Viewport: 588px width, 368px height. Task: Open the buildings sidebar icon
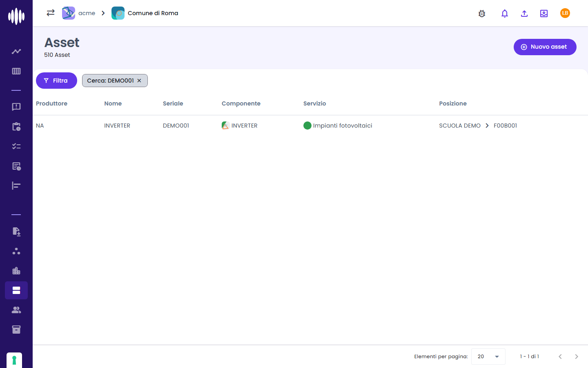pos(16,271)
